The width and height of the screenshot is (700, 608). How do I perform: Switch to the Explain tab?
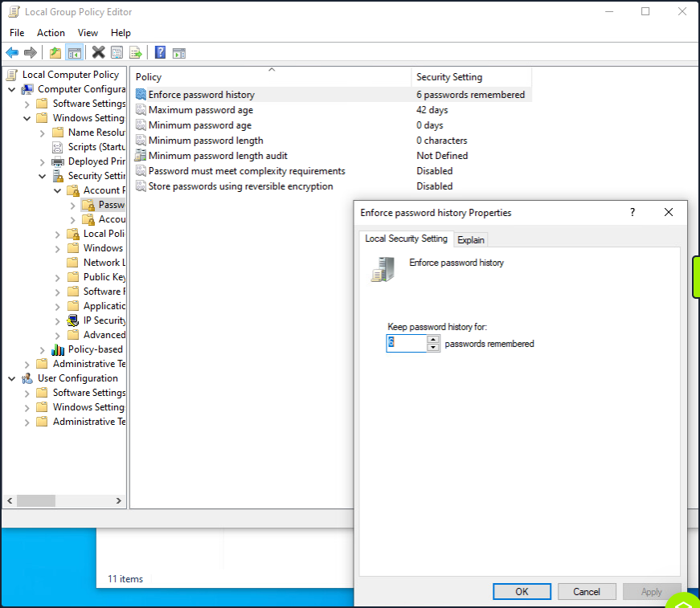(x=470, y=239)
